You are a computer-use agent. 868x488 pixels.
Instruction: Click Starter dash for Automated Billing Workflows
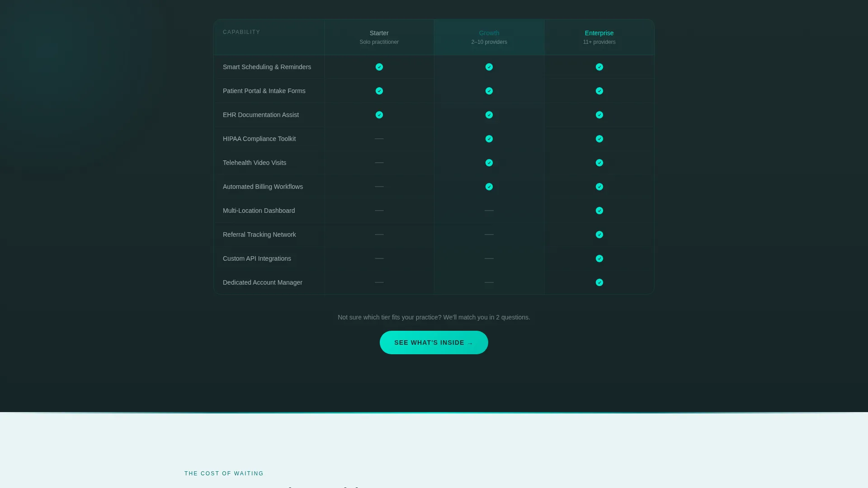point(379,187)
